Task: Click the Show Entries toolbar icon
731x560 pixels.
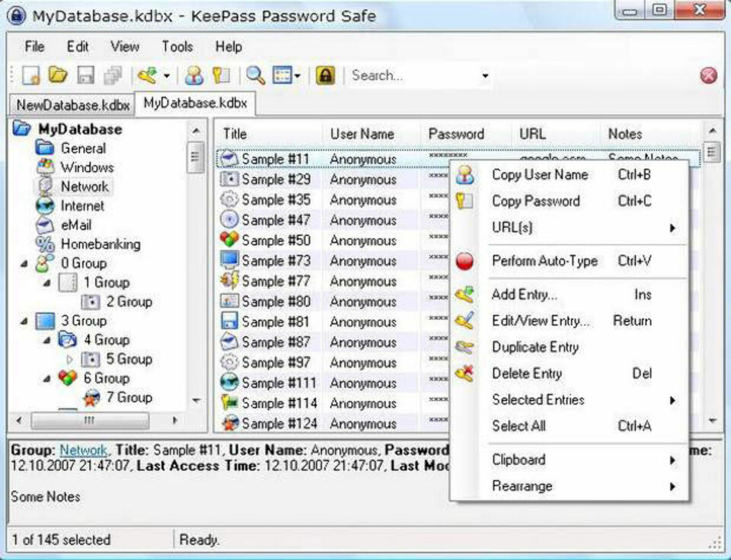Action: [283, 75]
